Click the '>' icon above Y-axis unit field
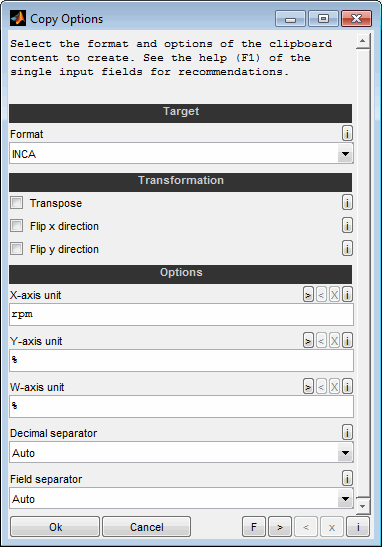Screen dimensions: 382x547 (308, 340)
